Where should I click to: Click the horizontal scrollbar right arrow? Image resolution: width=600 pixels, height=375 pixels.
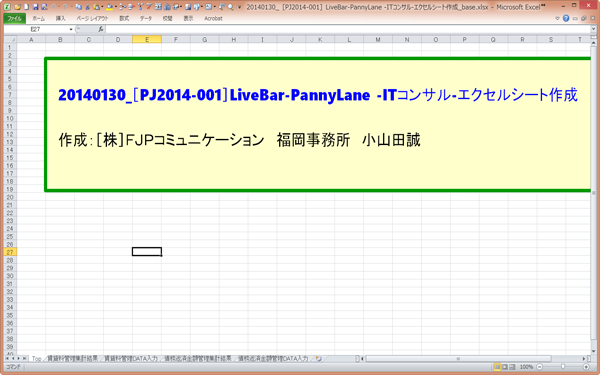coord(584,359)
